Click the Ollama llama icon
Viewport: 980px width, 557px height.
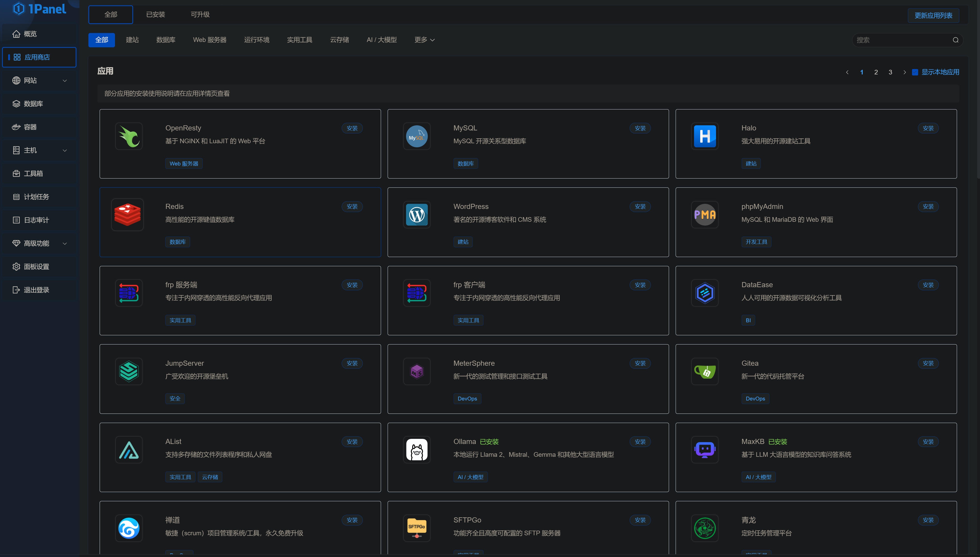click(417, 450)
